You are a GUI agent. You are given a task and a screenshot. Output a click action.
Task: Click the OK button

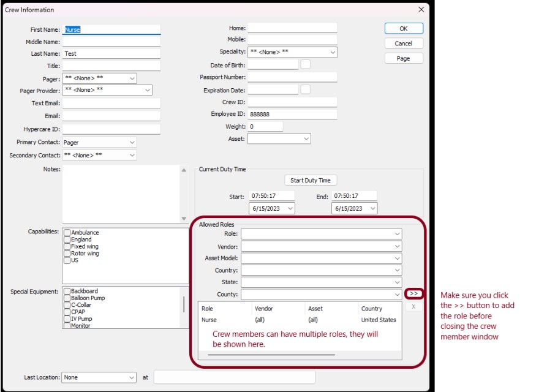(x=404, y=29)
